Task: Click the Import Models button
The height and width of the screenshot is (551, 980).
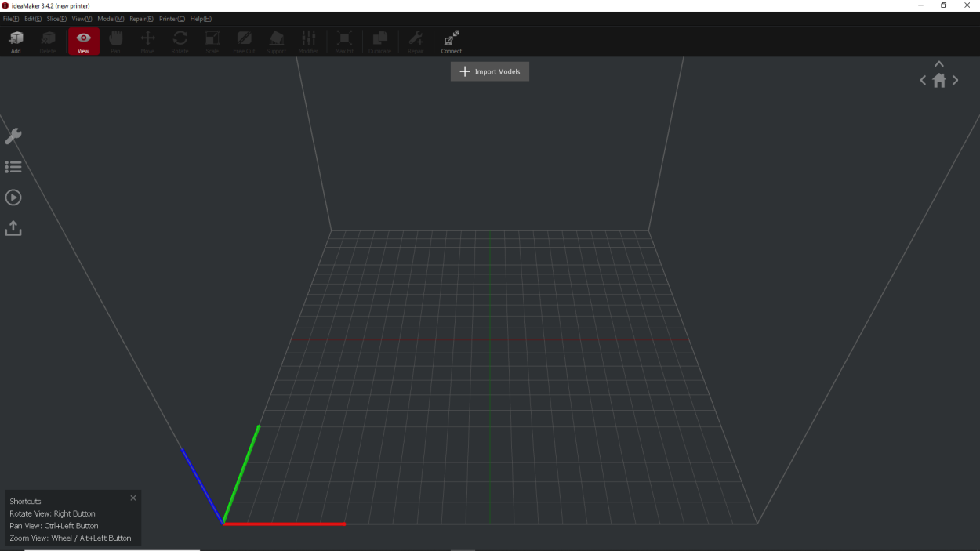Action: click(490, 71)
